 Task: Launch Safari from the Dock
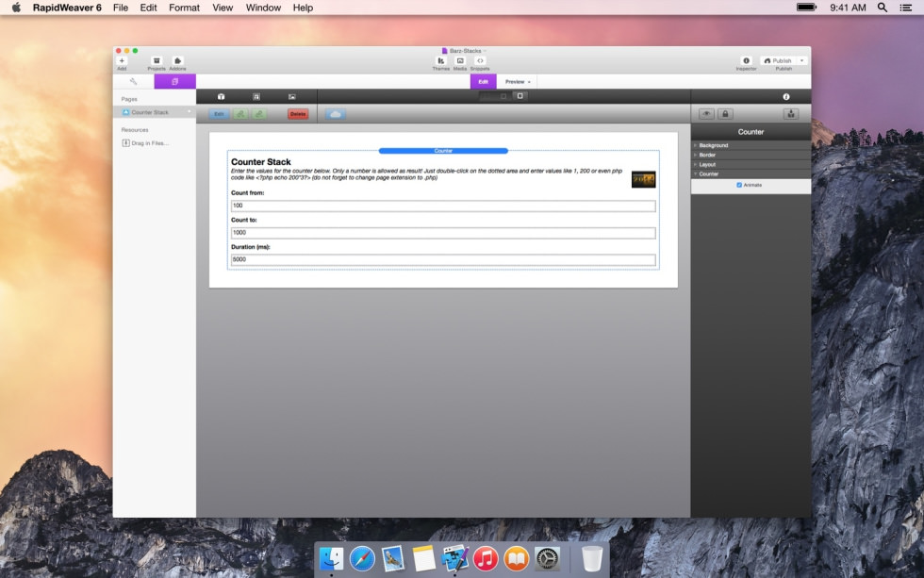point(362,558)
